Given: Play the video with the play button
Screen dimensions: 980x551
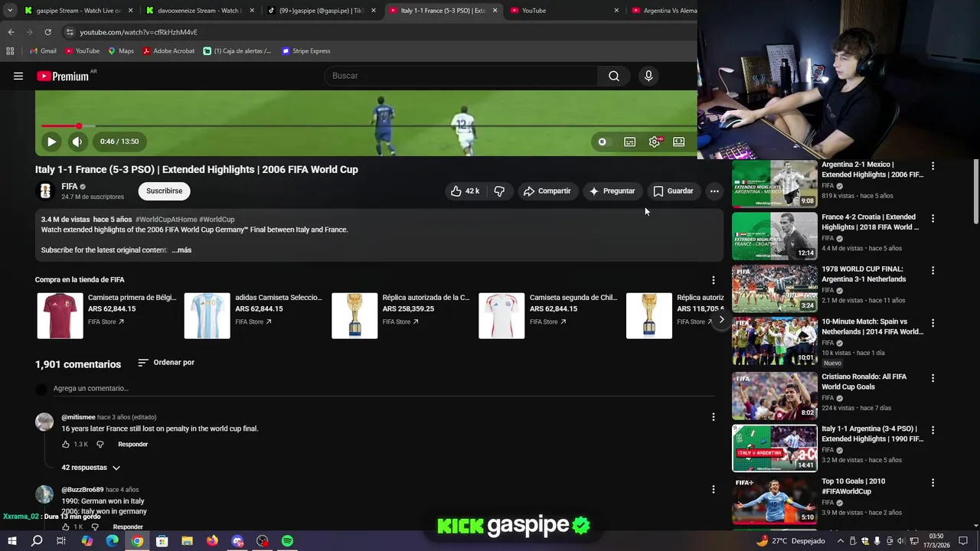Looking at the screenshot, I should pyautogui.click(x=51, y=142).
